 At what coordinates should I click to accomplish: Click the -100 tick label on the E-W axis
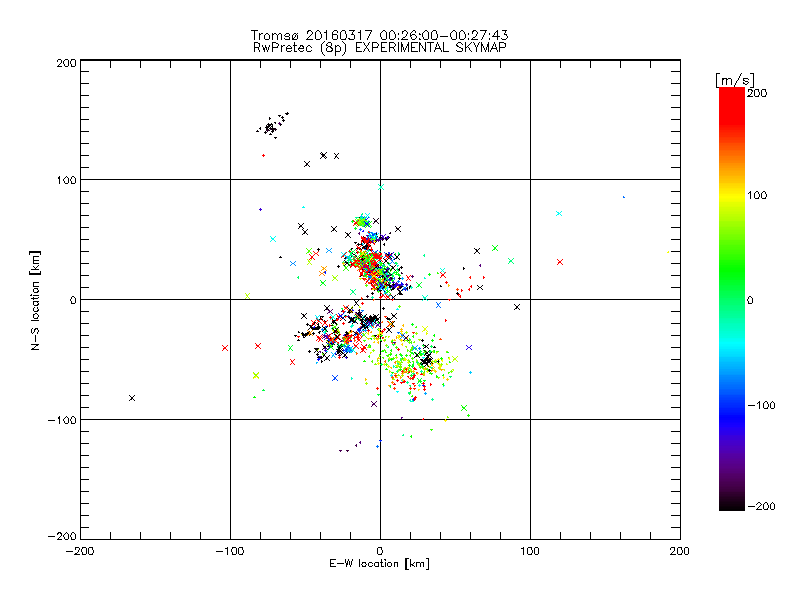pyautogui.click(x=230, y=551)
